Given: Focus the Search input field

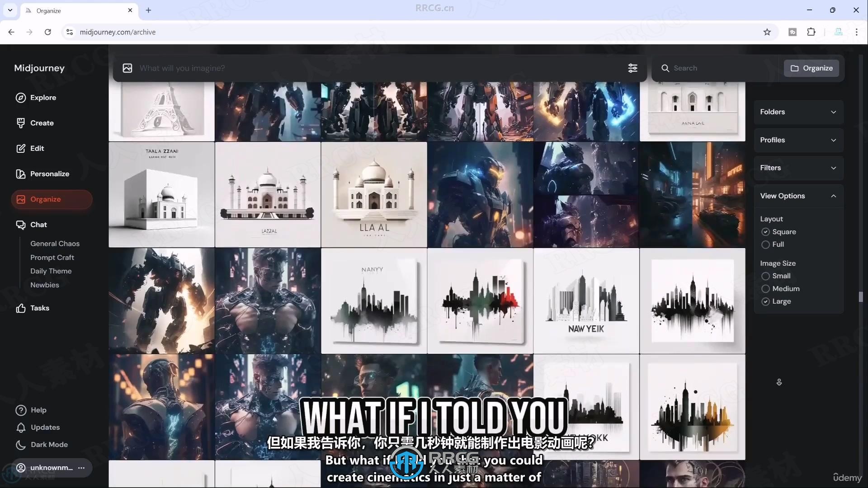Looking at the screenshot, I should [723, 68].
